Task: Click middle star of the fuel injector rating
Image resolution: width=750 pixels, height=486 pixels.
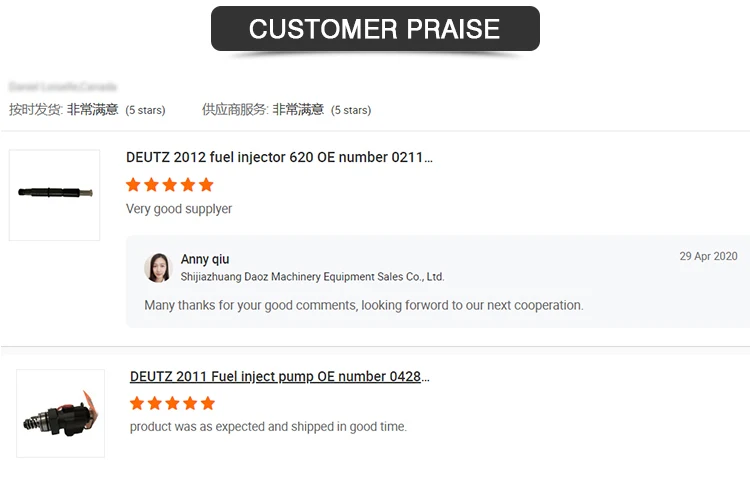Action: 170,185
